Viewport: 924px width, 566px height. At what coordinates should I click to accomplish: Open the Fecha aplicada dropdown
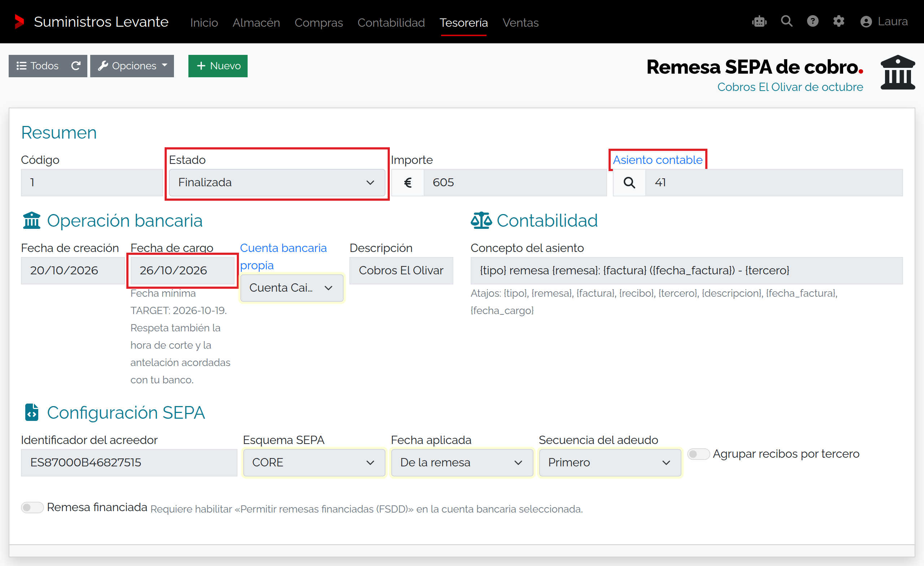tap(462, 462)
